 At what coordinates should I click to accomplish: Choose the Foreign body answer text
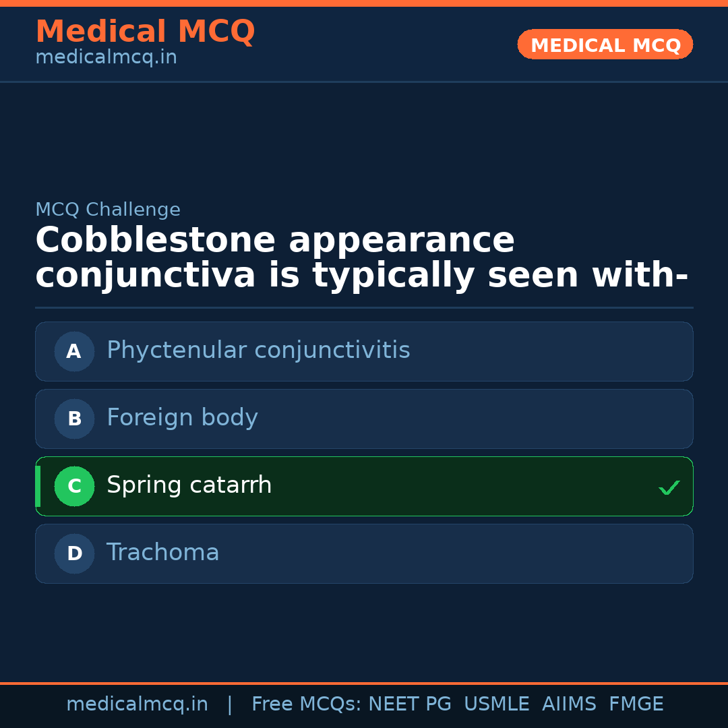coord(182,418)
